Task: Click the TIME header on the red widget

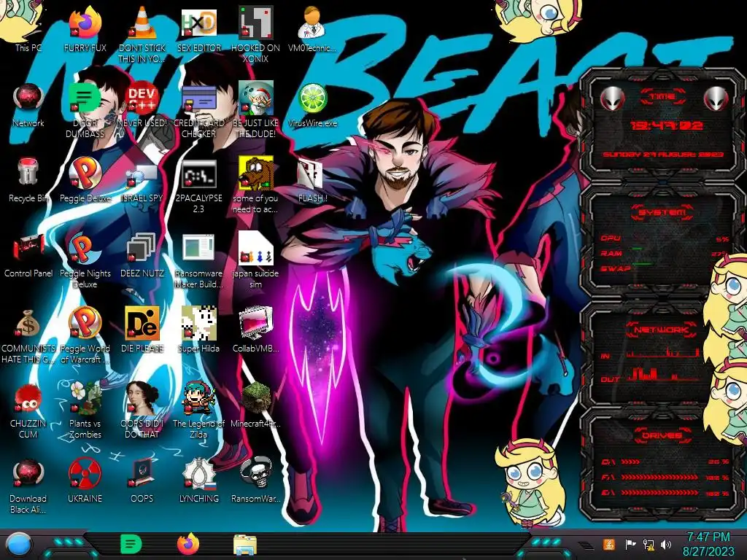Action: [x=662, y=97]
